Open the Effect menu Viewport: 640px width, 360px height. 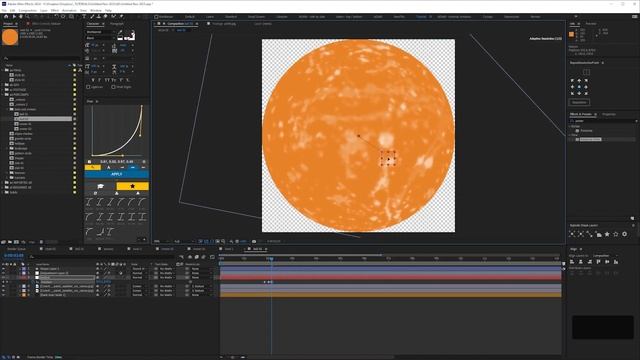(55, 10)
